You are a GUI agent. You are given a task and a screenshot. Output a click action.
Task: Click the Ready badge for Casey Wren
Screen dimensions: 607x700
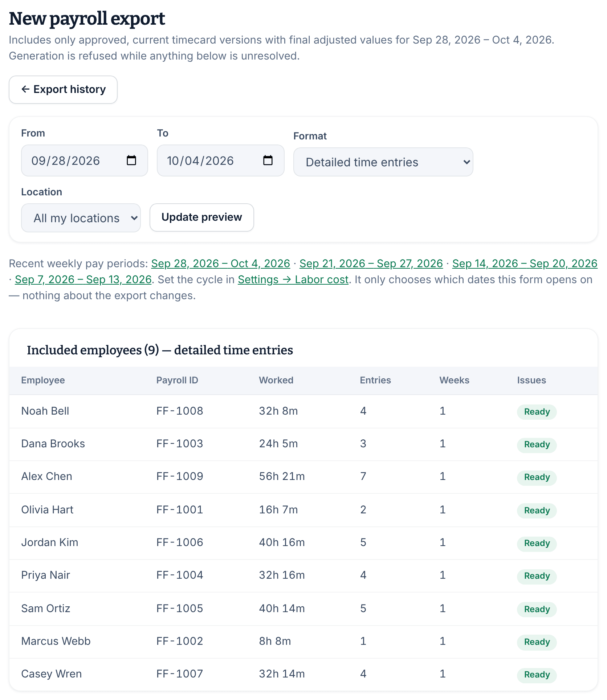[537, 675]
